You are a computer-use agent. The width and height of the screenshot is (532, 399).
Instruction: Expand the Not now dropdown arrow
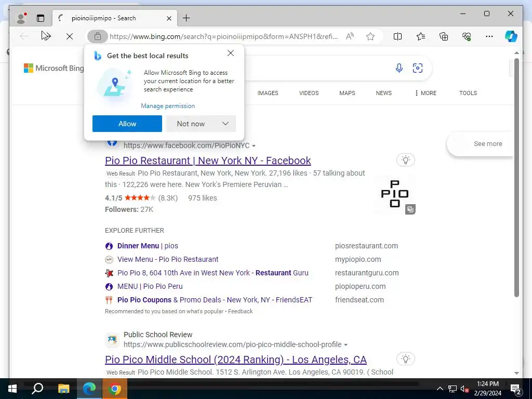(225, 124)
